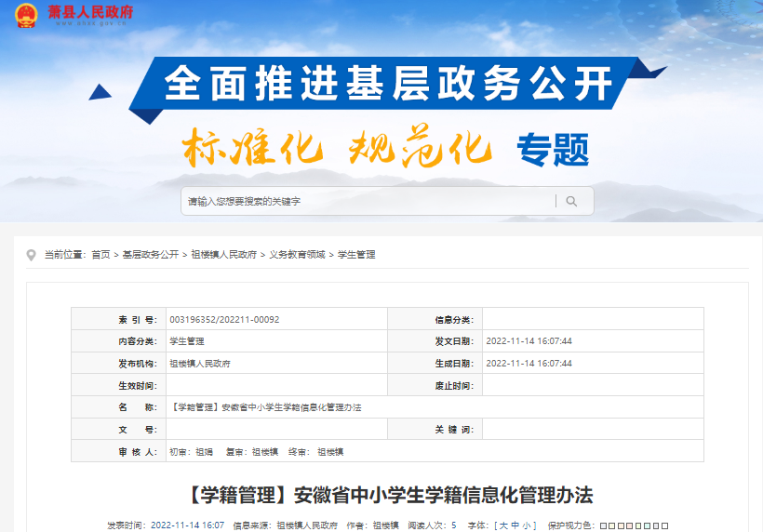Click the 废止时间 label cell
This screenshot has width=763, height=532.
(x=435, y=385)
